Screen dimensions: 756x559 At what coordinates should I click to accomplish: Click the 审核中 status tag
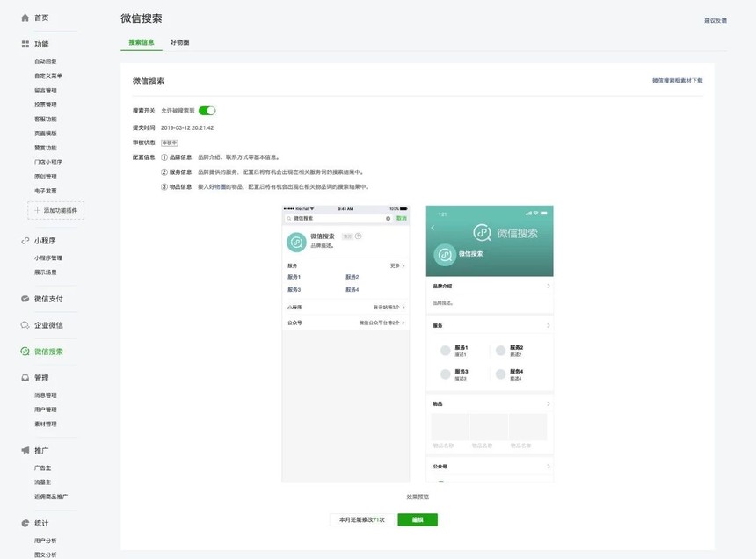tap(170, 142)
